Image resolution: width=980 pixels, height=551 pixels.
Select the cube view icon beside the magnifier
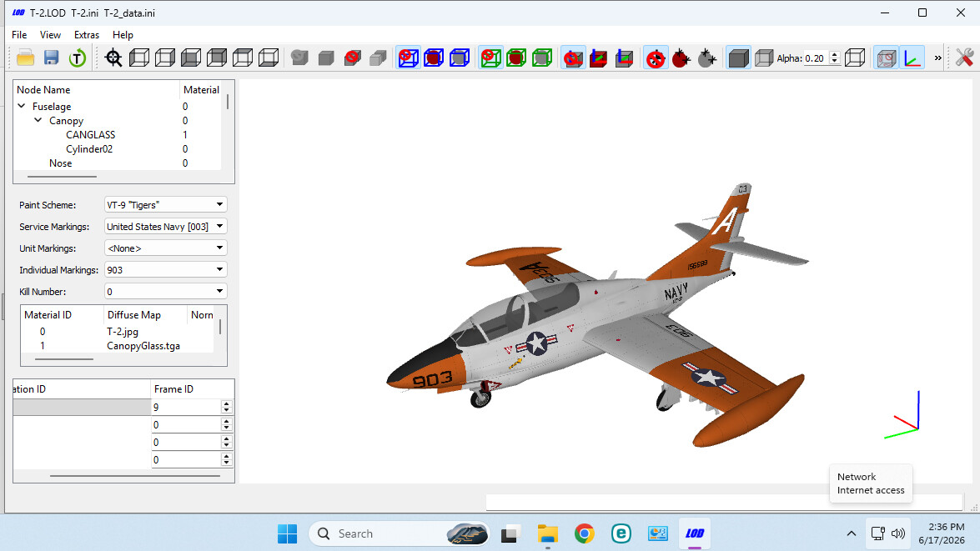coord(139,58)
